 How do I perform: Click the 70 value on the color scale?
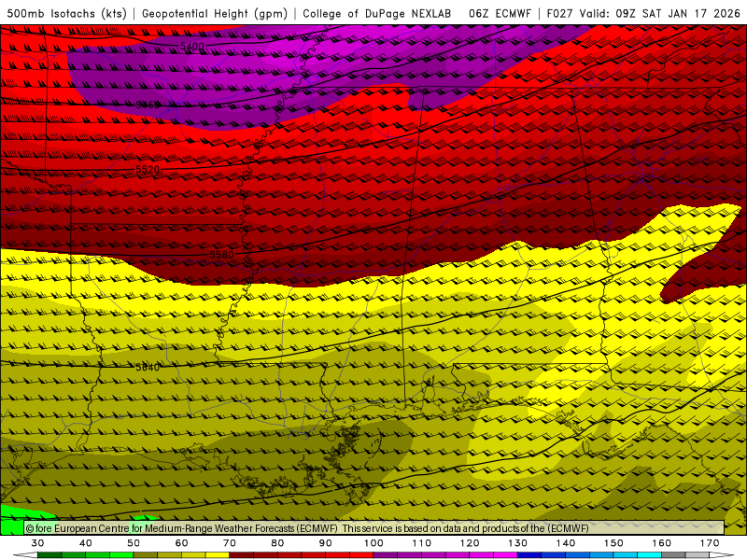tap(230, 543)
